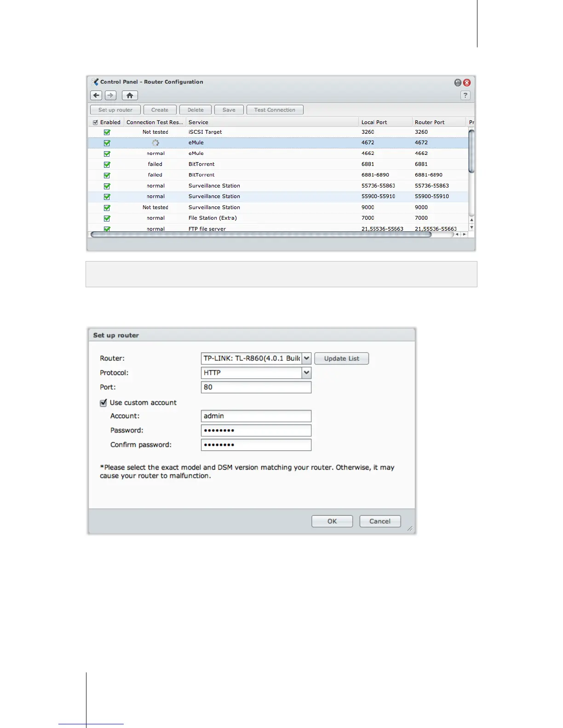
Task: Close the Router Configuration window
Action: click(467, 83)
